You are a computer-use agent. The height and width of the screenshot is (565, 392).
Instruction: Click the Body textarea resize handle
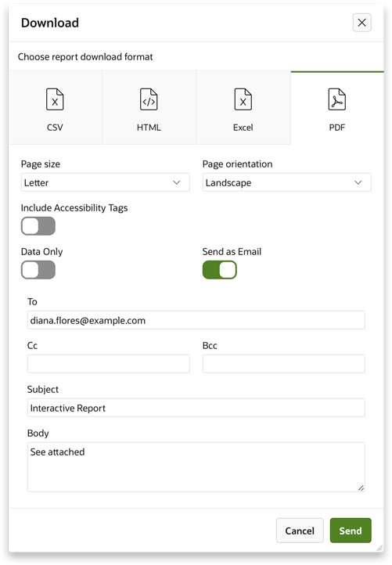[x=361, y=488]
